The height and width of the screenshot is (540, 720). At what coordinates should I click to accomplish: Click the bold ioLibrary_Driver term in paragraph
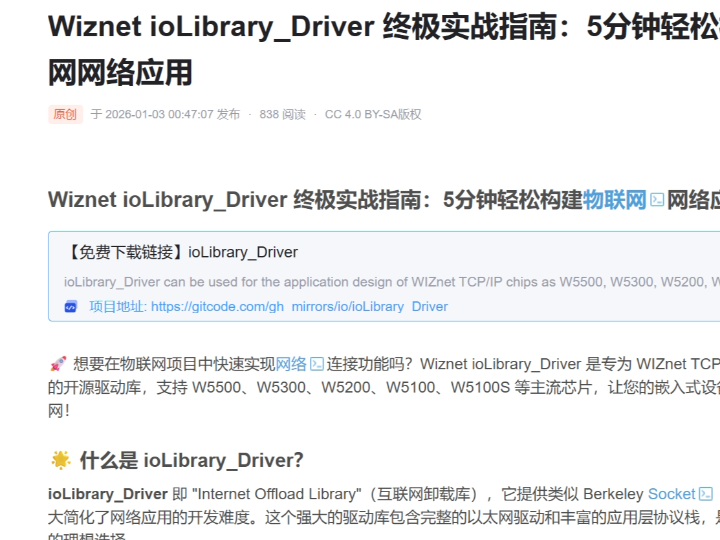(x=108, y=494)
